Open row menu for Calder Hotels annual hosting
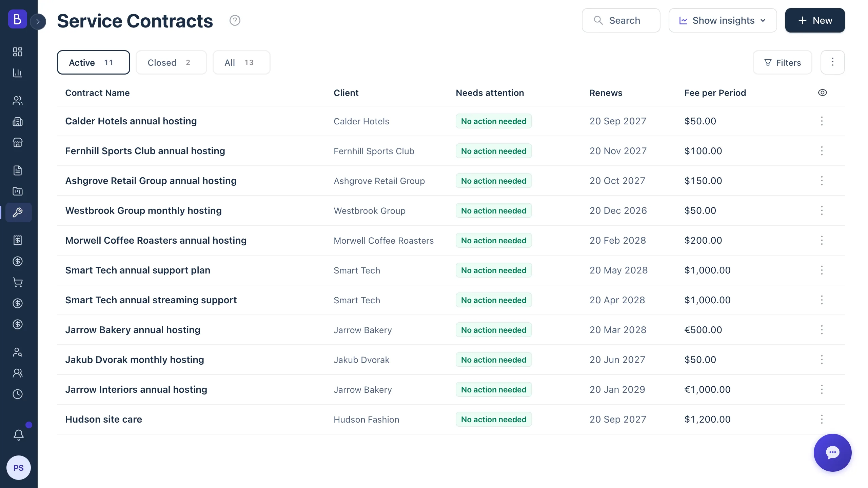Viewport: 868px width, 488px height. (x=822, y=121)
